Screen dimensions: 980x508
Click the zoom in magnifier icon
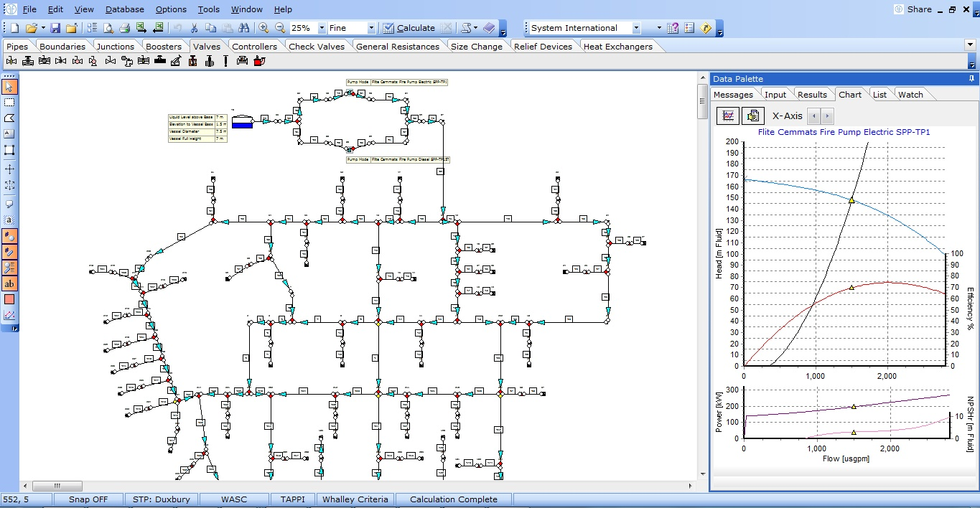pyautogui.click(x=263, y=28)
